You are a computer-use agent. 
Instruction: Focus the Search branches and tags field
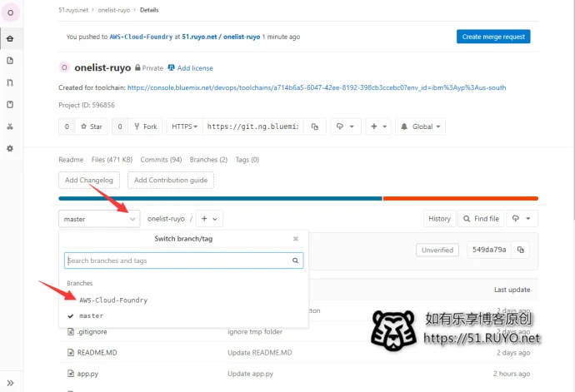click(183, 261)
